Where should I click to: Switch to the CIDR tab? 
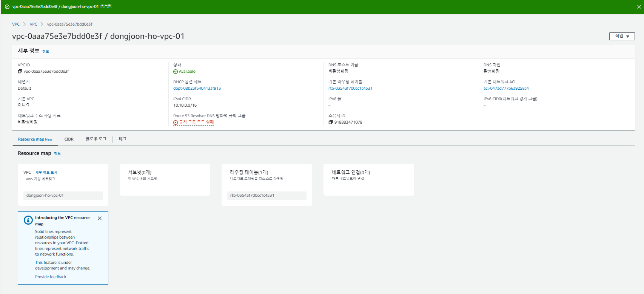point(69,139)
